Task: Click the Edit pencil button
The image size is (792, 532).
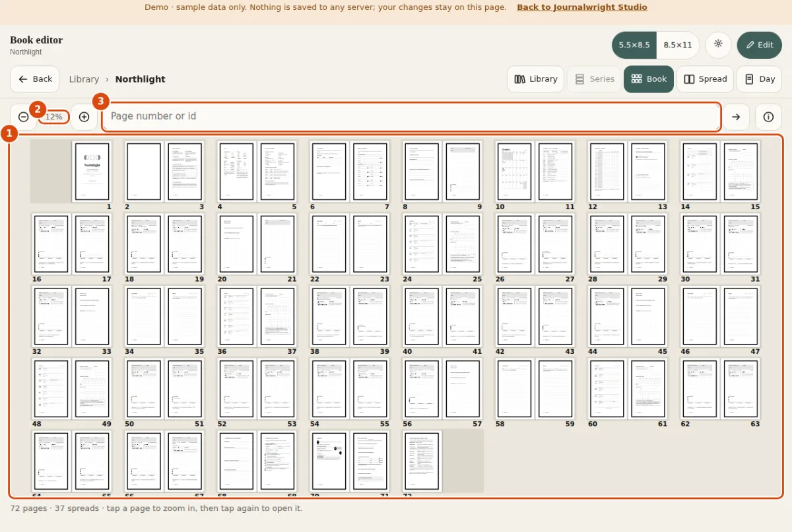Action: click(x=759, y=45)
